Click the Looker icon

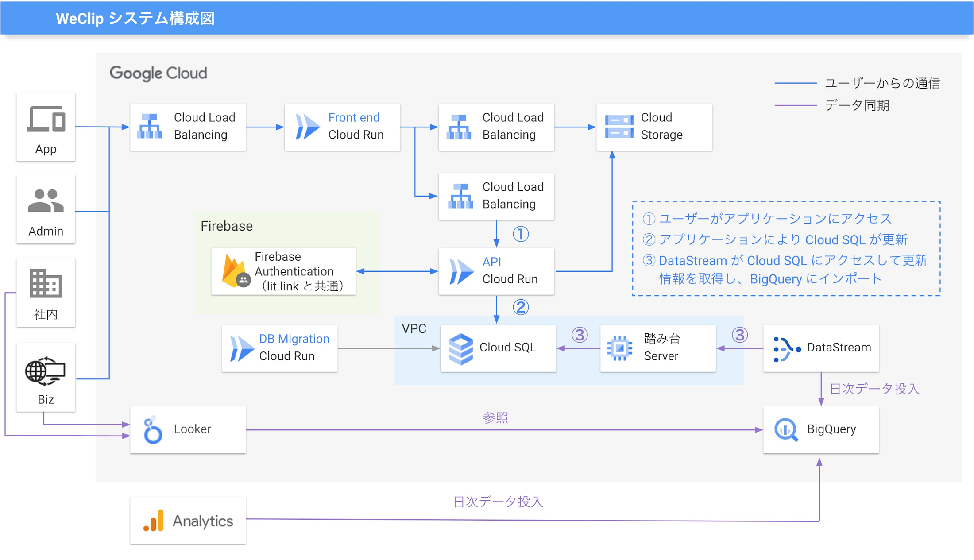pyautogui.click(x=152, y=429)
